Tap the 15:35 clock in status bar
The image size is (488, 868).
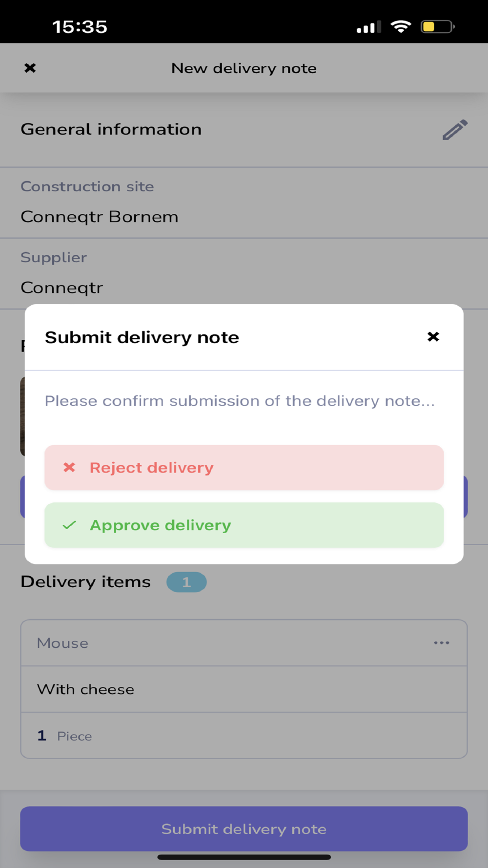coord(80,27)
